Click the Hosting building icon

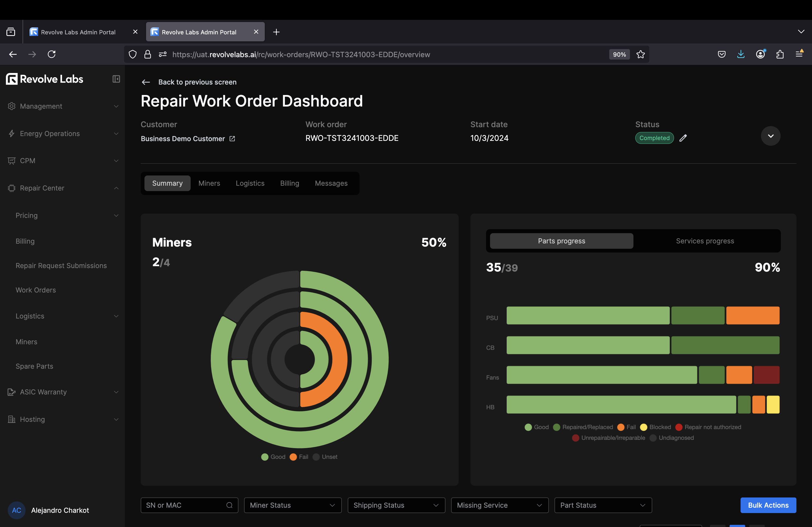[11, 419]
